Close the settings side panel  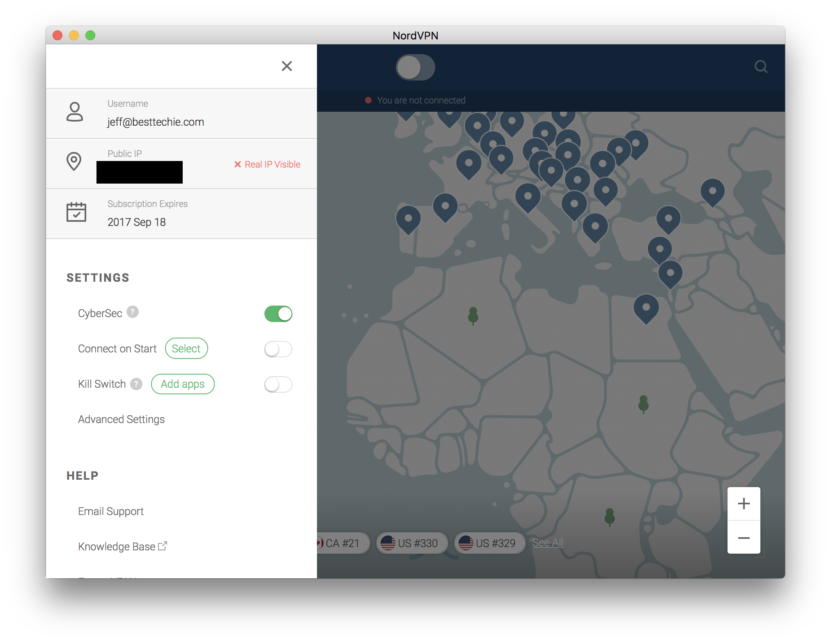pyautogui.click(x=287, y=66)
